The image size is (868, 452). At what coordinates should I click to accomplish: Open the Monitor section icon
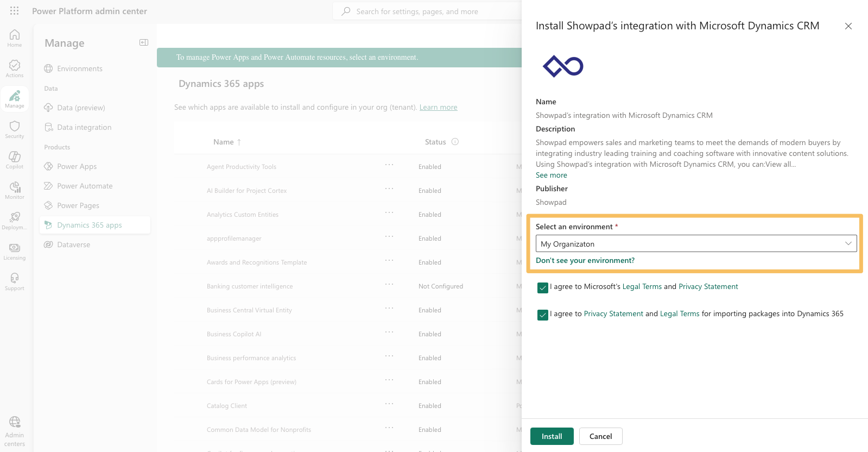[x=15, y=190]
